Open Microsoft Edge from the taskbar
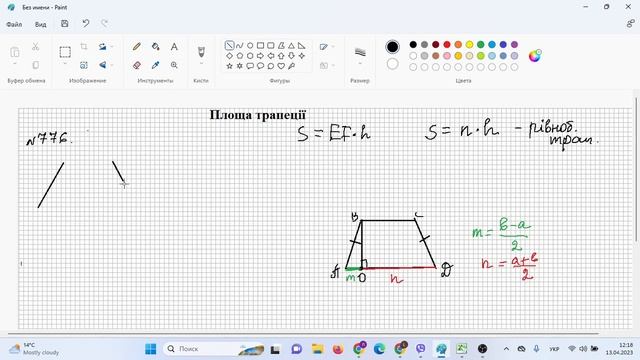The height and width of the screenshot is (360, 640). point(379,349)
